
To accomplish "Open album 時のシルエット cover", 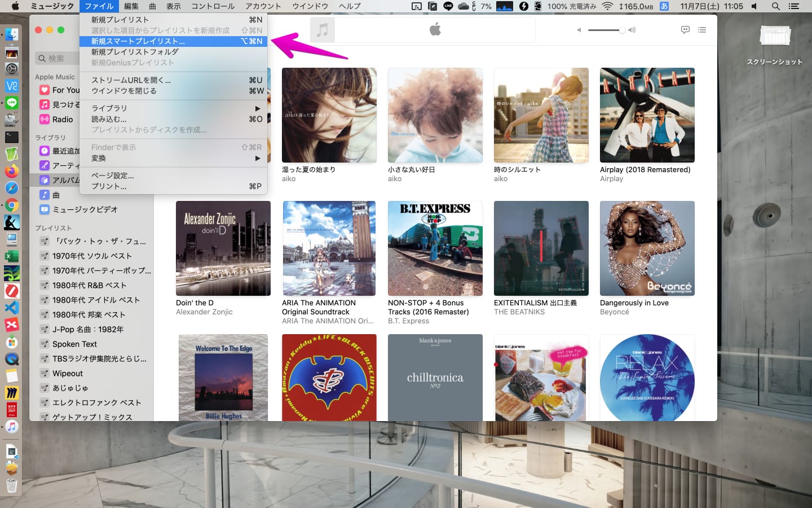I will pos(541,115).
